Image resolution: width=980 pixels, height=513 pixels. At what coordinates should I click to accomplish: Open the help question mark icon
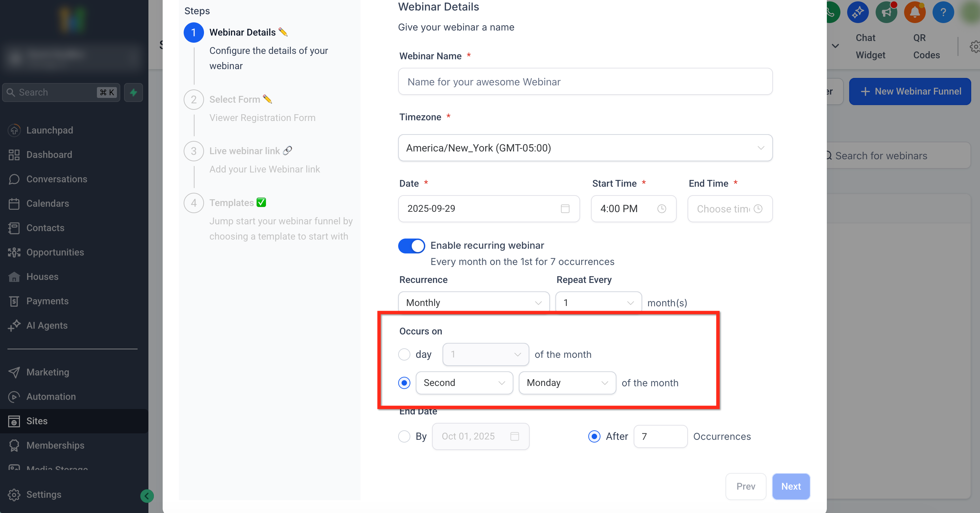click(943, 12)
